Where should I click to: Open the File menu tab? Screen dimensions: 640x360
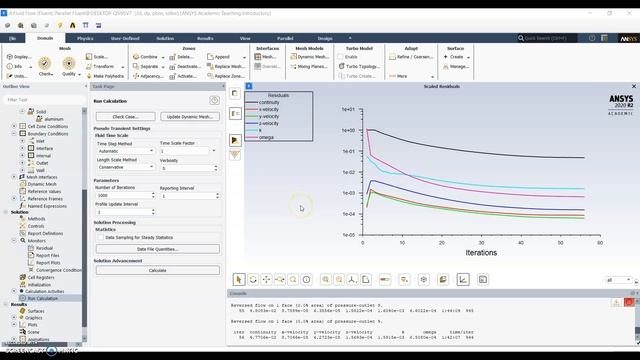(x=12, y=38)
